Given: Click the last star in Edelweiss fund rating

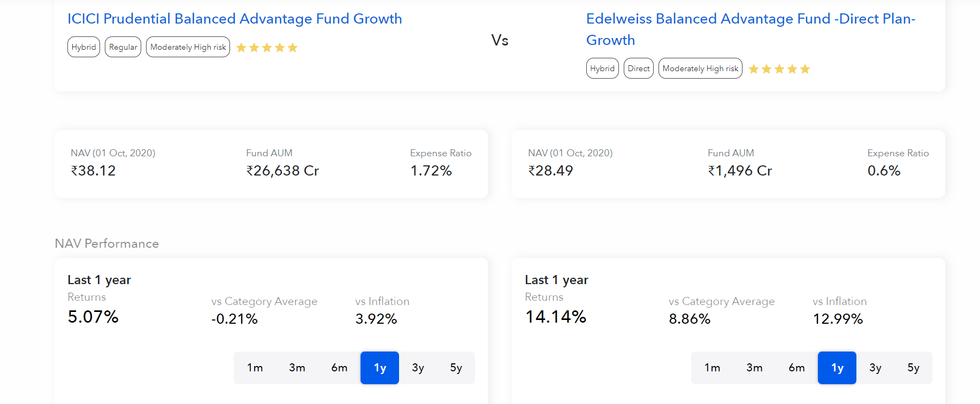Looking at the screenshot, I should (805, 69).
